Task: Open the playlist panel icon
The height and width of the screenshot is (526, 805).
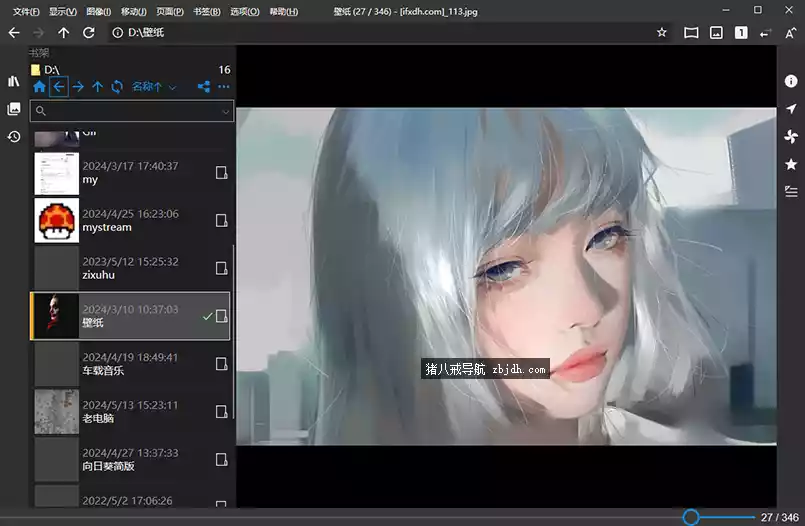Action: (x=791, y=192)
